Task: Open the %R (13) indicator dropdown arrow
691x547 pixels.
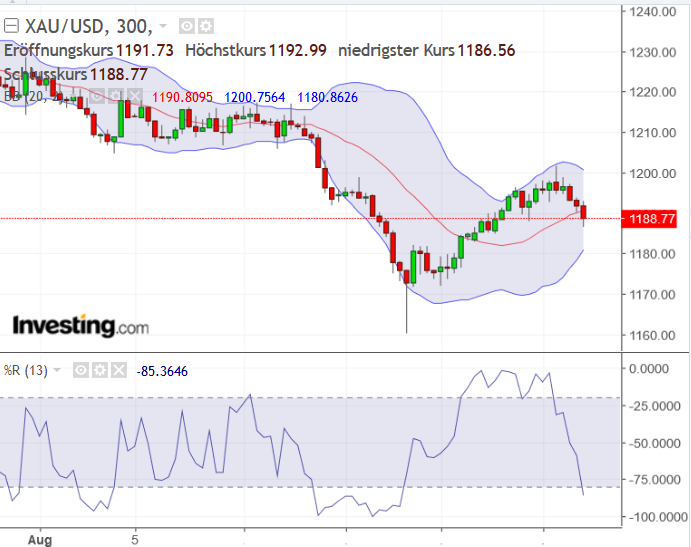Action: 57,370
